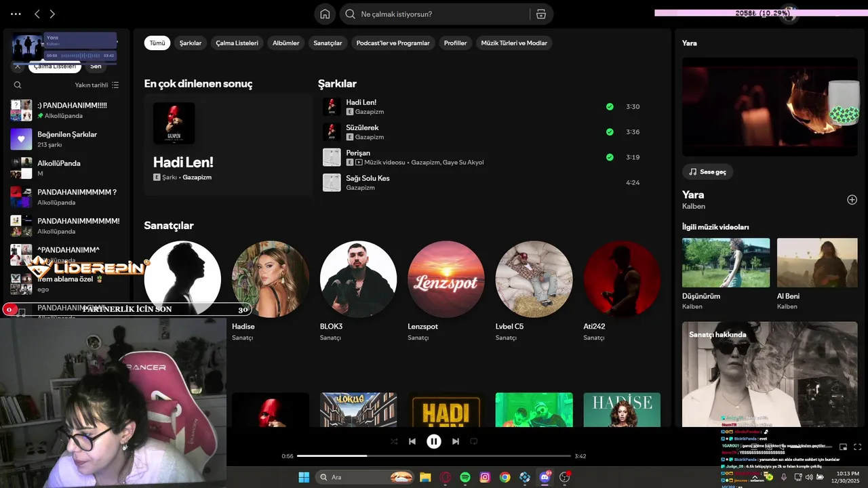
Task: Add Yara to library with the plus icon
Action: point(852,199)
